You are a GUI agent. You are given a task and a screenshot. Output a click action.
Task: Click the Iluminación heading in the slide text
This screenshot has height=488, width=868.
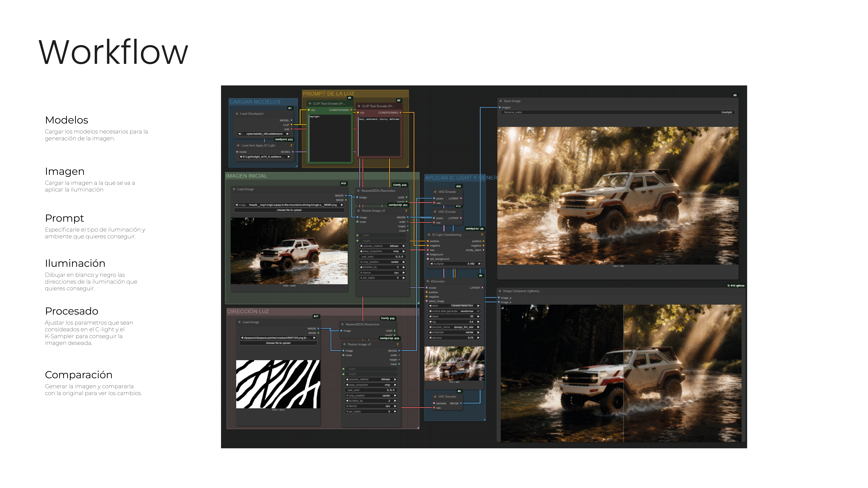click(75, 263)
